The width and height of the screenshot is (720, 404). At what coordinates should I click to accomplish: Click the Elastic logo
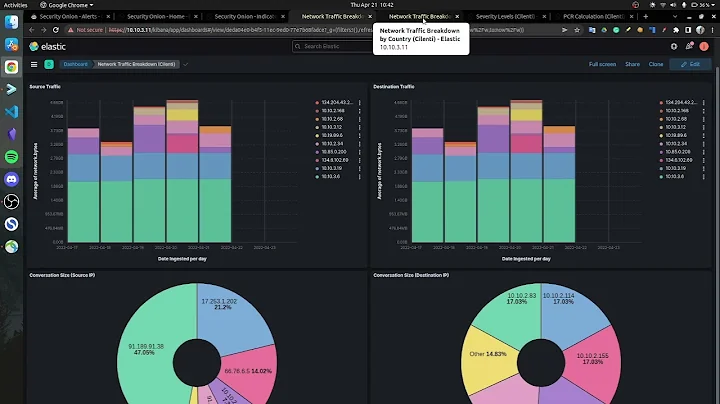[48, 46]
